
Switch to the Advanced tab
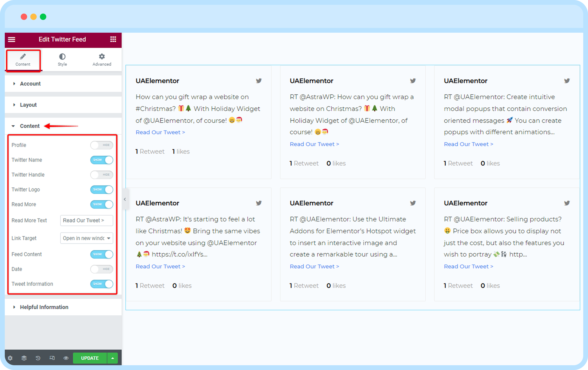pyautogui.click(x=102, y=60)
